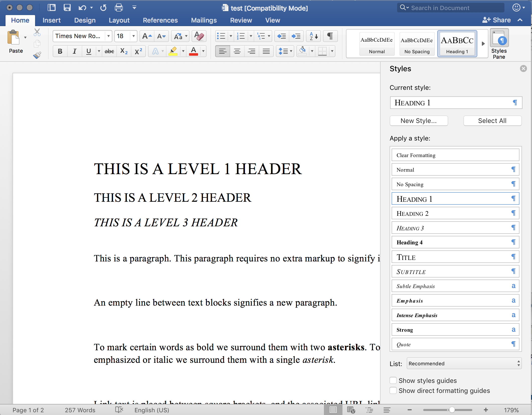Click the Italic formatting icon
The width and height of the screenshot is (532, 415).
tap(74, 52)
